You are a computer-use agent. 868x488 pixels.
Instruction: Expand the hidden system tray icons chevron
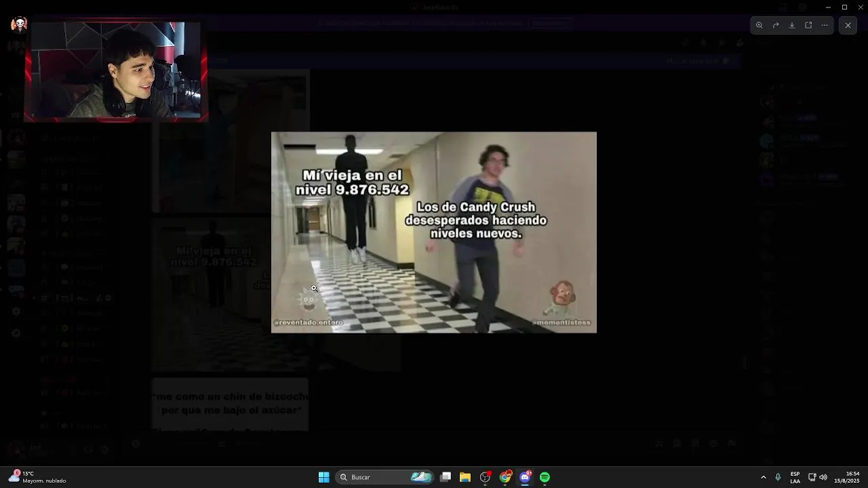tap(763, 477)
